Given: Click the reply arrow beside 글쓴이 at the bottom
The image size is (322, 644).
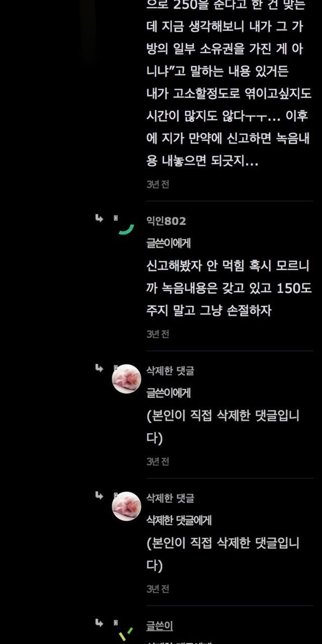Looking at the screenshot, I should [99, 623].
